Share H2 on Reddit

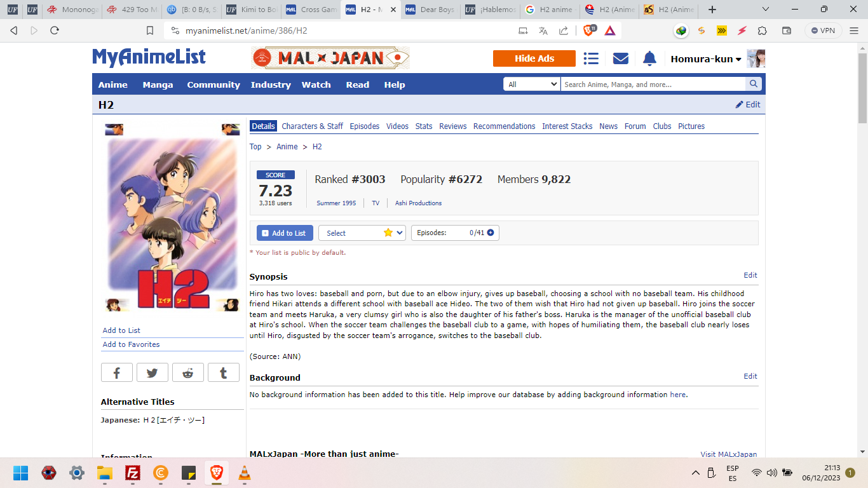click(x=188, y=373)
